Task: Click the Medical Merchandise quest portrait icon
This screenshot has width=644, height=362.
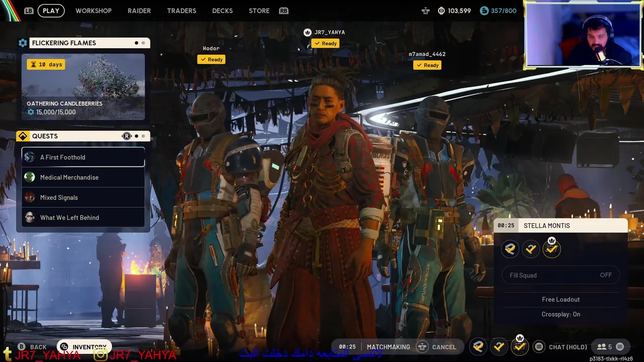Action: pyautogui.click(x=30, y=177)
